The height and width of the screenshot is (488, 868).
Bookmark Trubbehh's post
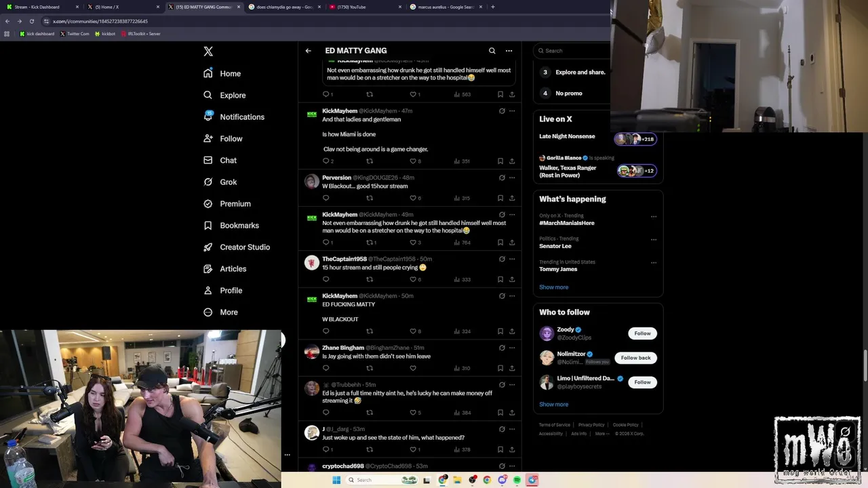[500, 413]
